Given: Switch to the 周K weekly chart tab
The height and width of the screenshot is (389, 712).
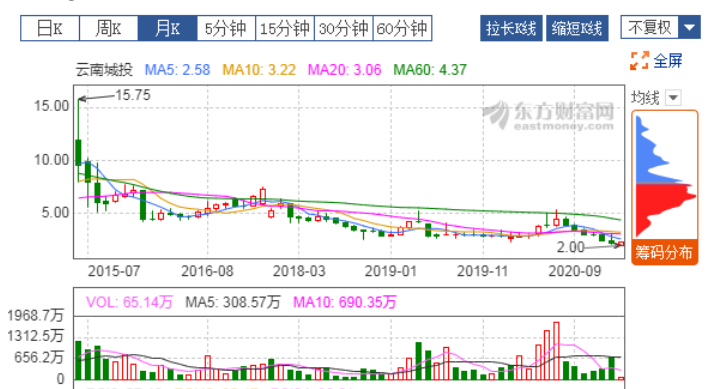Looking at the screenshot, I should click(109, 28).
